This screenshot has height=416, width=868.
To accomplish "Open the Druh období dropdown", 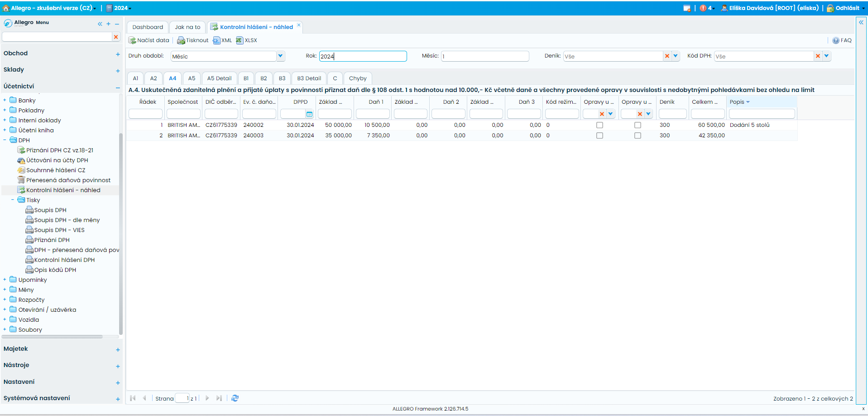I will tap(281, 56).
